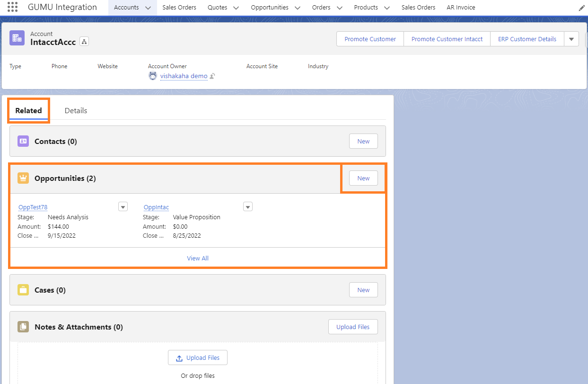
Task: Click the pencil edit navigation icon
Action: (581, 8)
